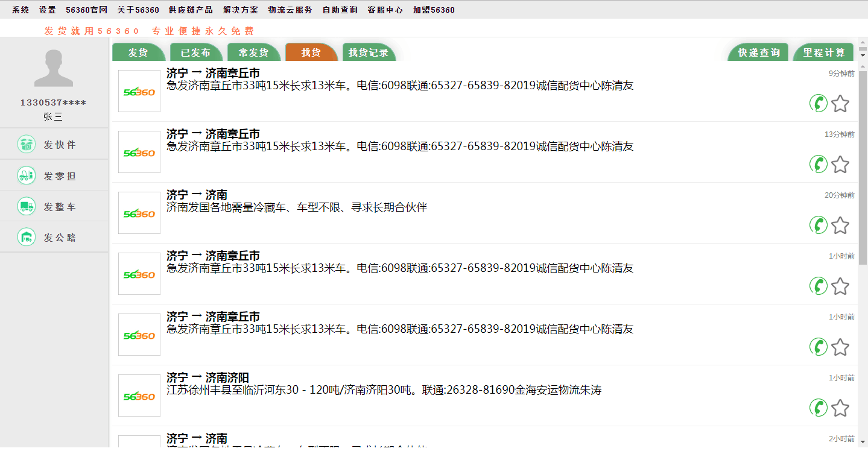
Task: Click the 20分钟前 timestamp
Action: (x=840, y=195)
